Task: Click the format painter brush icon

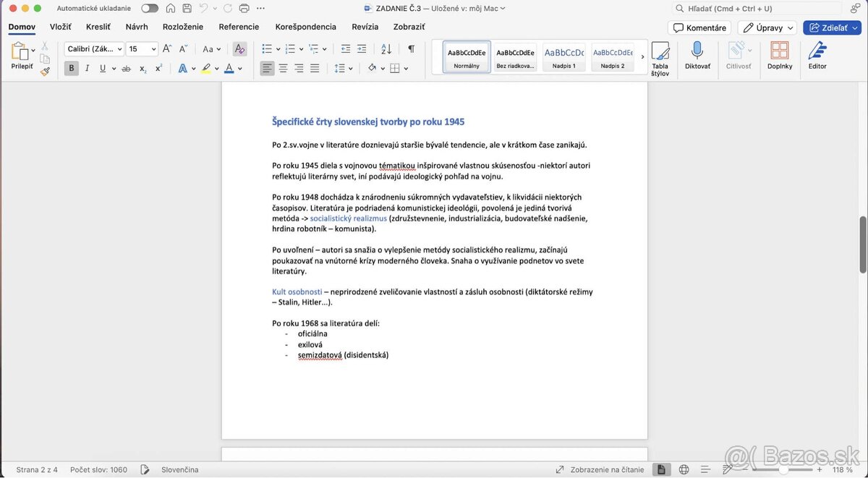Action: pos(45,72)
